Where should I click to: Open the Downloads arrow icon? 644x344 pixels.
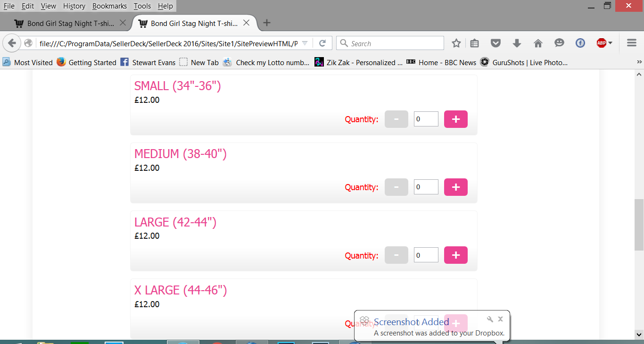[x=517, y=43]
